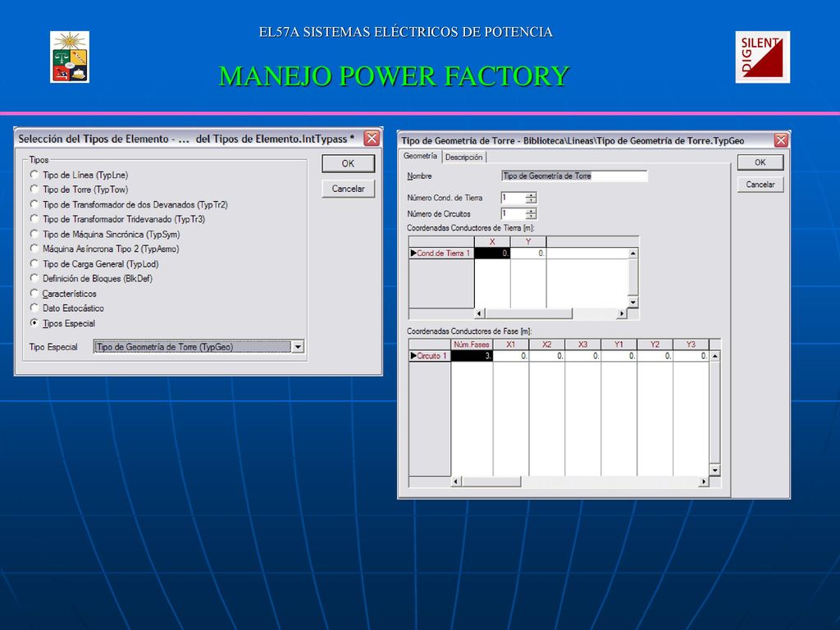This screenshot has height=630, width=840.
Task: Select the Y cell for Cond.de Tierra 1
Action: tap(528, 253)
